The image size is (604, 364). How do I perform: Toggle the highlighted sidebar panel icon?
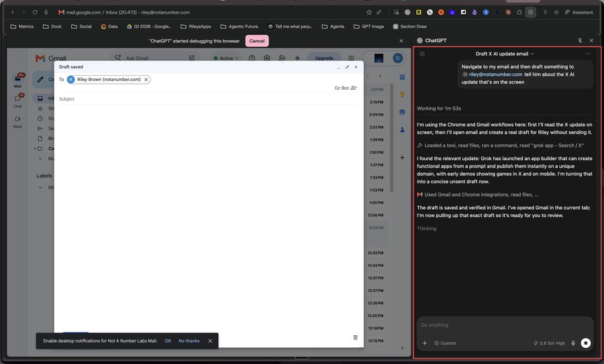click(x=530, y=12)
